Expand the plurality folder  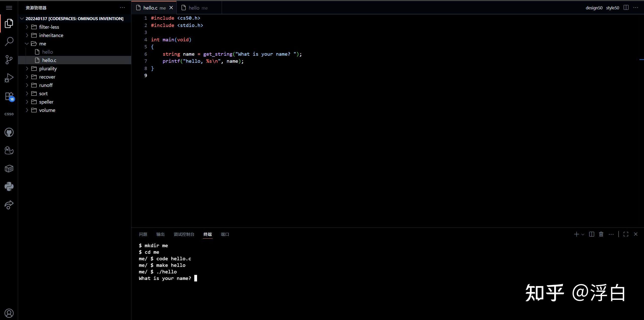click(x=48, y=69)
